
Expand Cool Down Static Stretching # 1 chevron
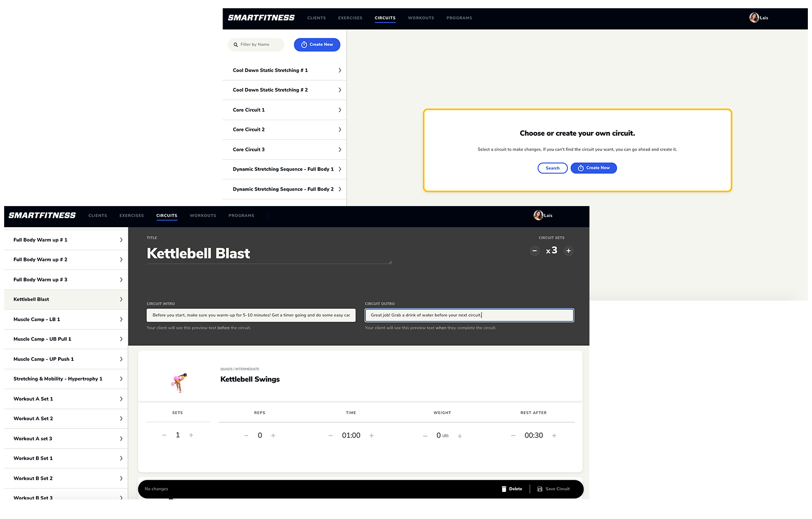coord(340,70)
